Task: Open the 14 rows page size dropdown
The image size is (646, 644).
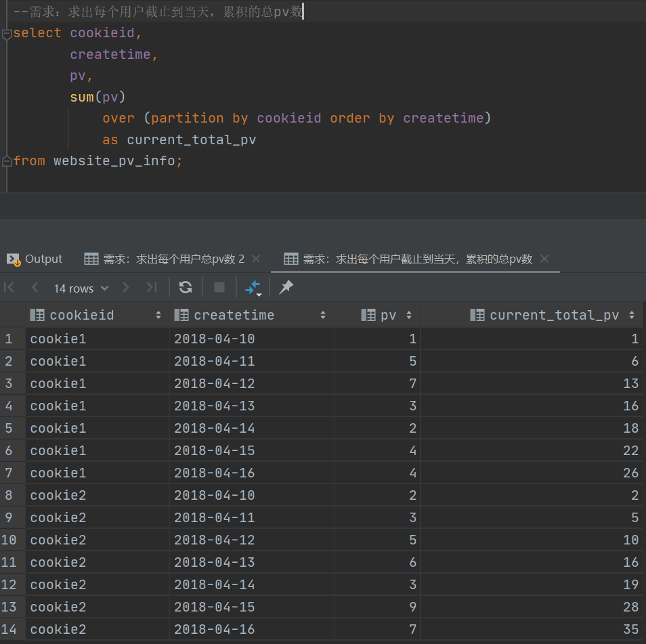Action: [x=81, y=288]
